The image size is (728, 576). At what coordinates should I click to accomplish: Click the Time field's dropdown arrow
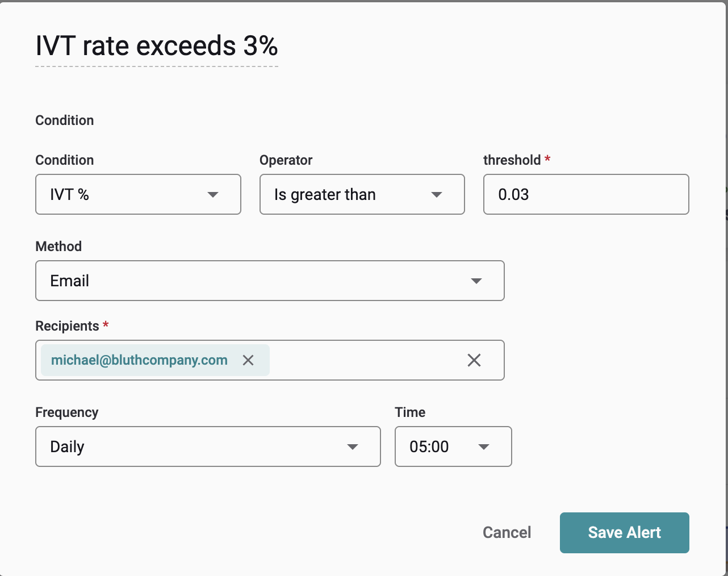click(484, 447)
